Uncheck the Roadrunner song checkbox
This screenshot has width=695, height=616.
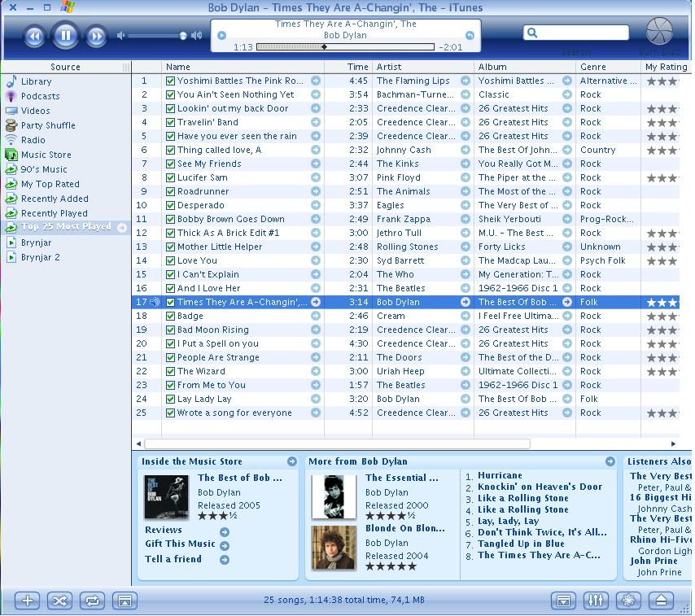click(x=170, y=192)
